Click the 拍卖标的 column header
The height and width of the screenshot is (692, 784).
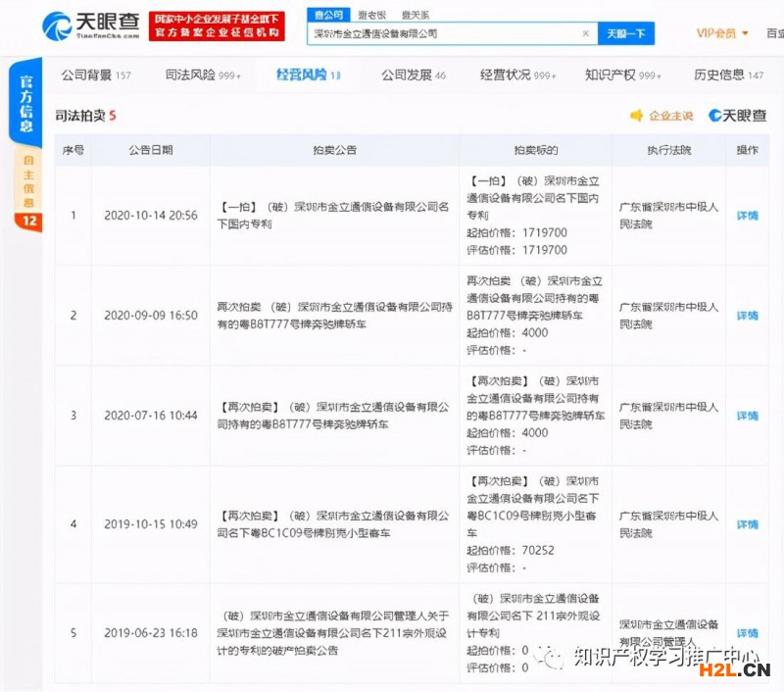tap(536, 150)
